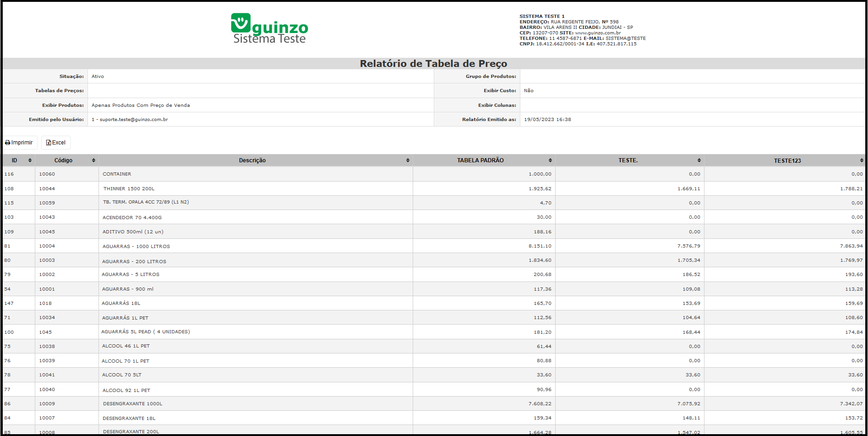
Task: Click the Descrição column header label
Action: click(252, 160)
